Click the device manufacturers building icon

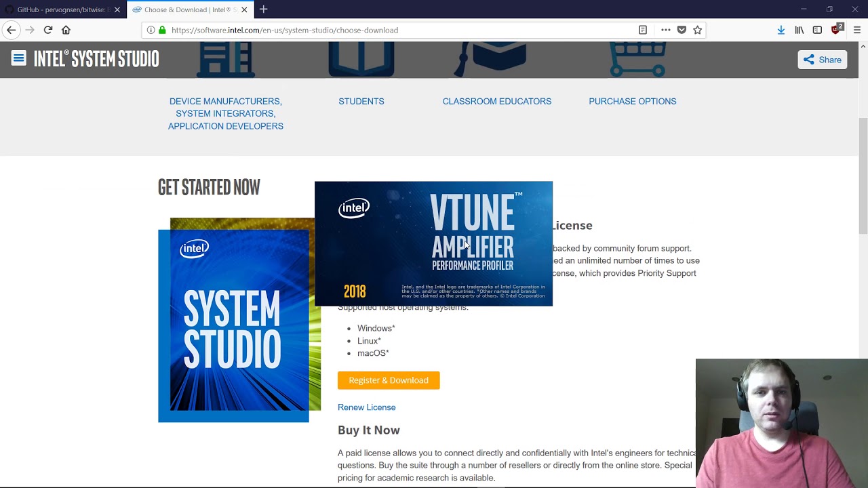tap(226, 60)
